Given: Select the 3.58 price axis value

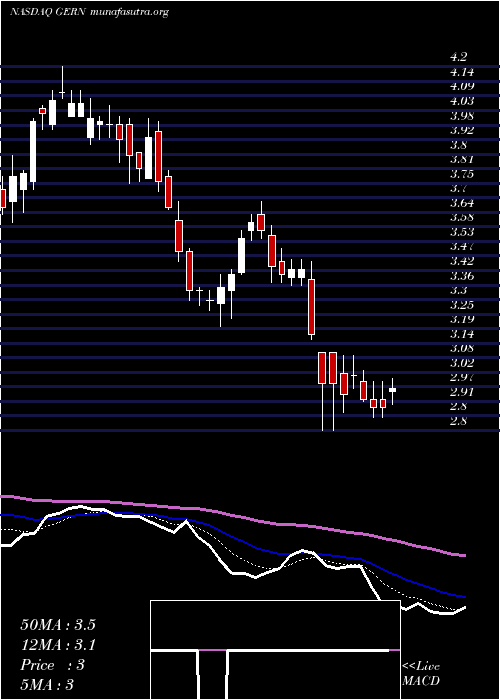Looking at the screenshot, I should pyautogui.click(x=462, y=217).
